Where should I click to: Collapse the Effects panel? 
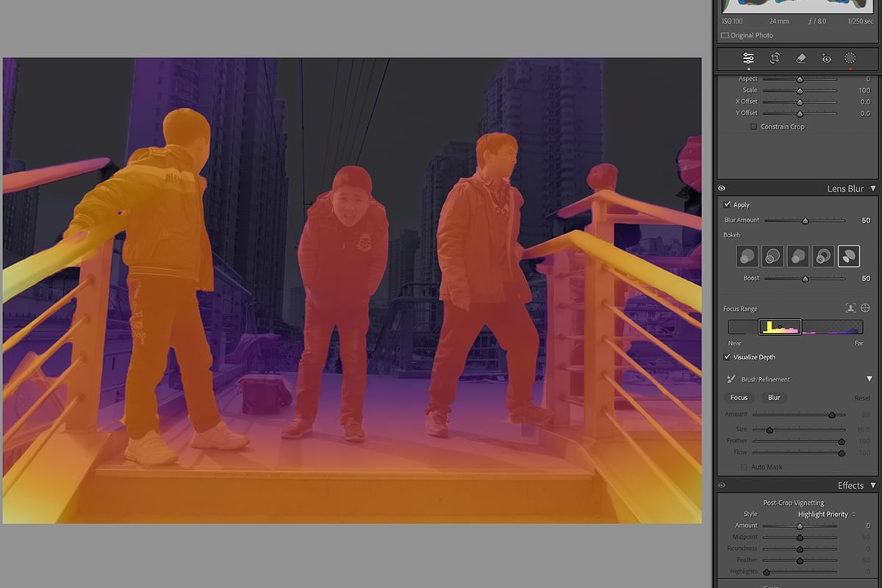click(872, 485)
